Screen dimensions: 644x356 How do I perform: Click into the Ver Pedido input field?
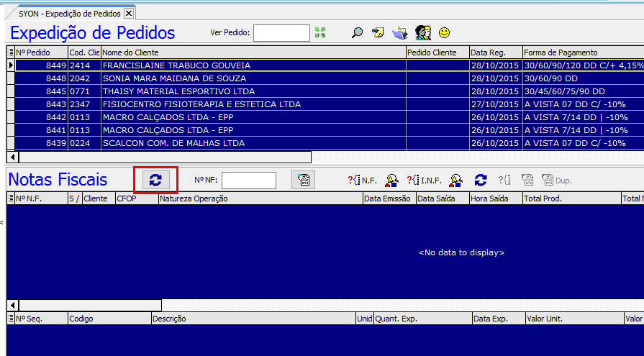click(x=281, y=33)
